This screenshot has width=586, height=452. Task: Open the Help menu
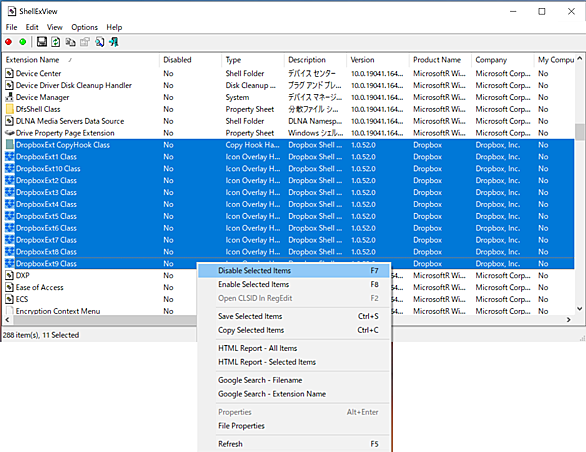tap(114, 27)
